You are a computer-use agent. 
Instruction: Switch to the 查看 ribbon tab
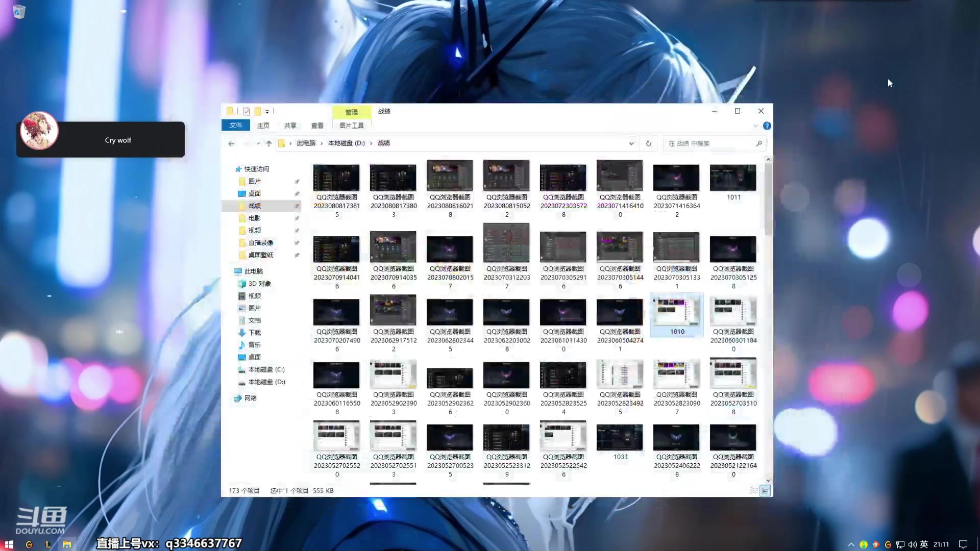[x=317, y=126]
